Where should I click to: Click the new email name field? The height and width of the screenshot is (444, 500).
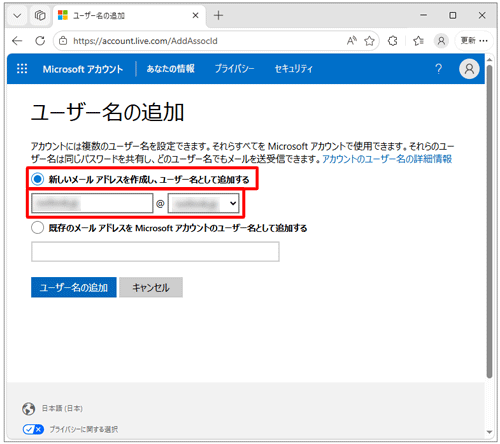click(x=92, y=203)
